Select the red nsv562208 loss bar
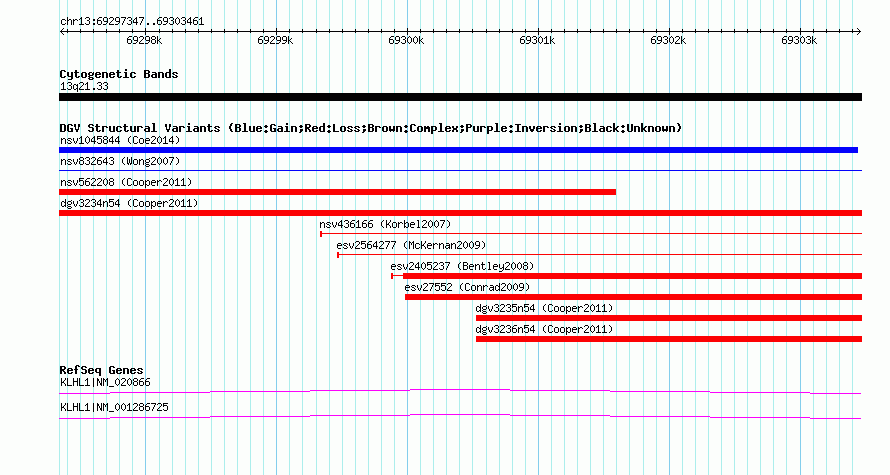The height and width of the screenshot is (475, 890). coord(337,192)
